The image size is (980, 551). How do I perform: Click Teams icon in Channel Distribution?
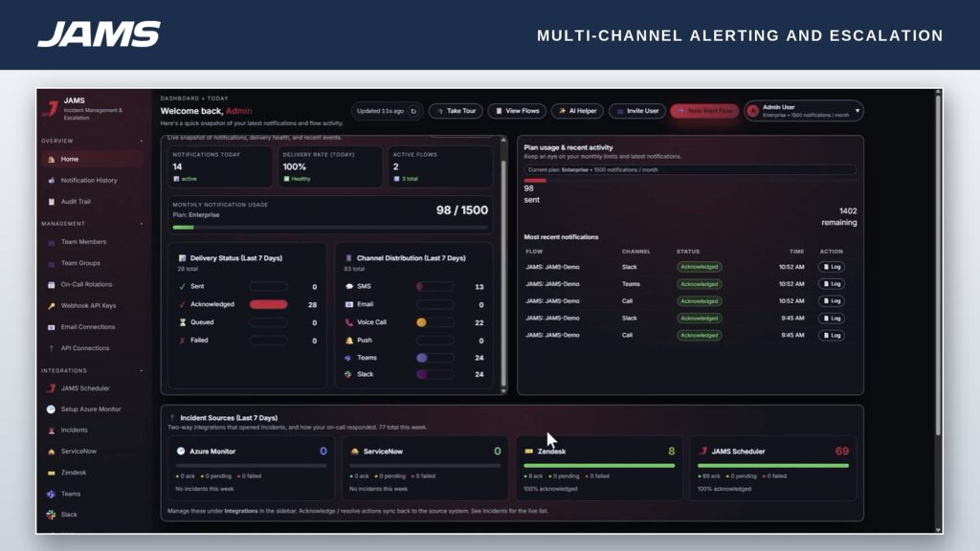point(348,359)
